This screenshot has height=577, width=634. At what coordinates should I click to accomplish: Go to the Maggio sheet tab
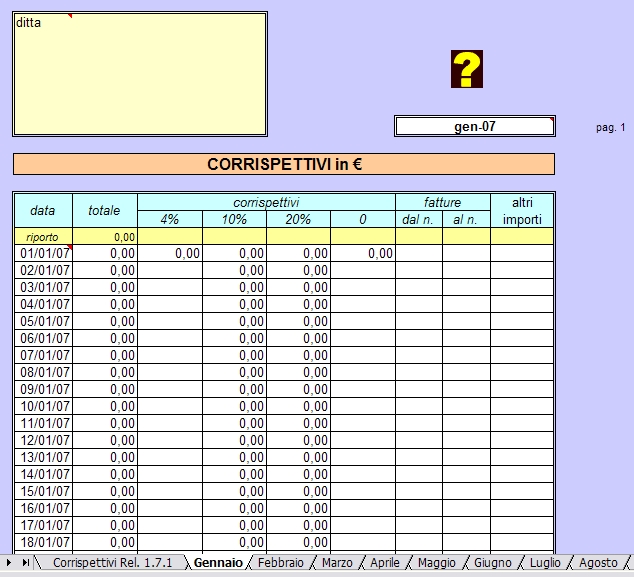coord(436,563)
